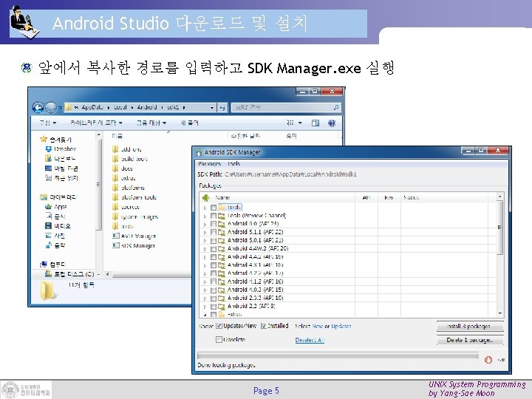Viewport: 532px width, 399px height.
Task: Expand the Android 2.3.3 (API 10) node
Action: tap(205, 299)
